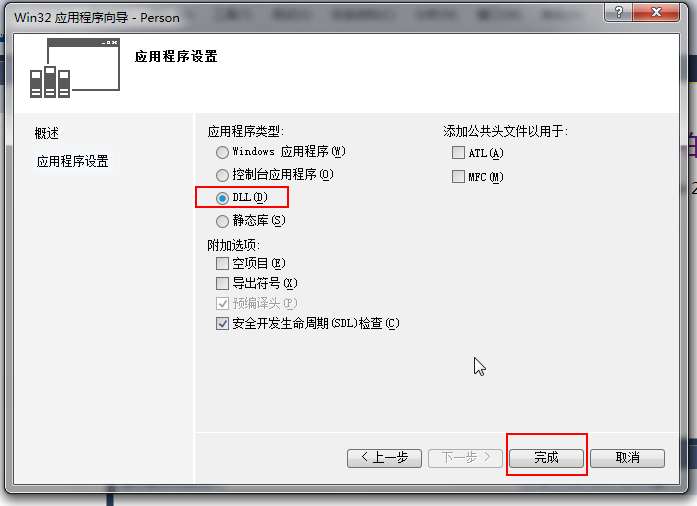The image size is (697, 506).
Task: Click the 完成 button
Action: pyautogui.click(x=546, y=458)
